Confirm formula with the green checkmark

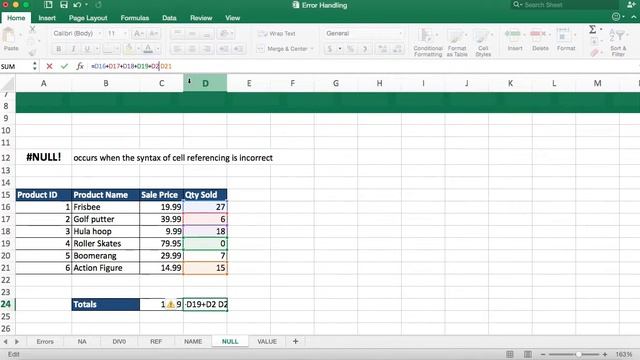(64, 66)
